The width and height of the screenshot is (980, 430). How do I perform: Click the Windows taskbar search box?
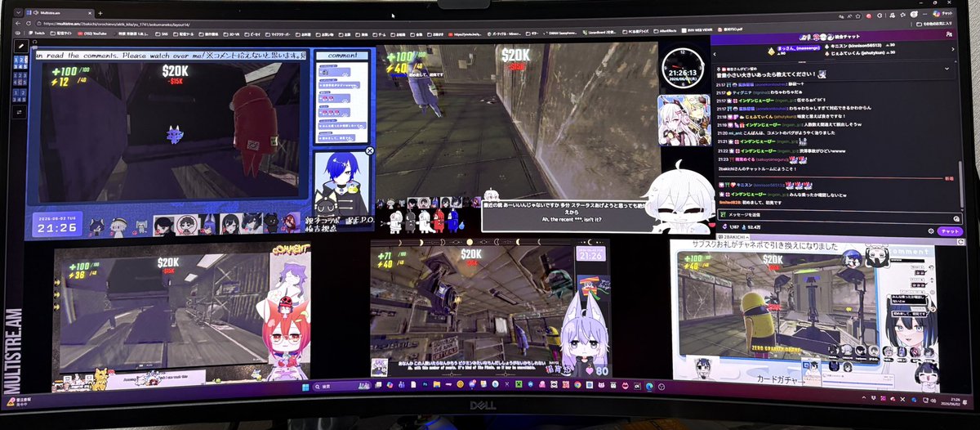pyautogui.click(x=341, y=385)
